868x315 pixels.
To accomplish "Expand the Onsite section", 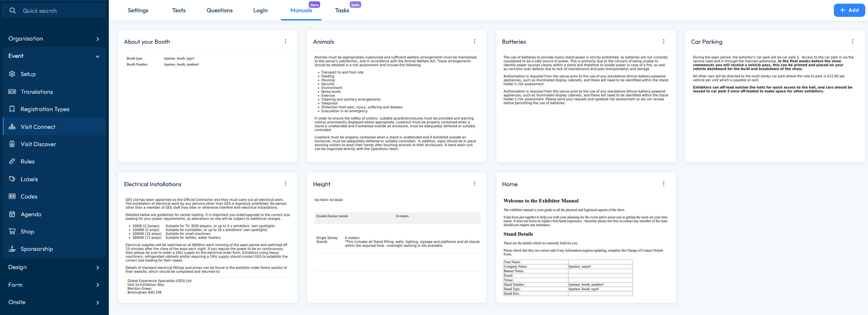I will click(54, 302).
